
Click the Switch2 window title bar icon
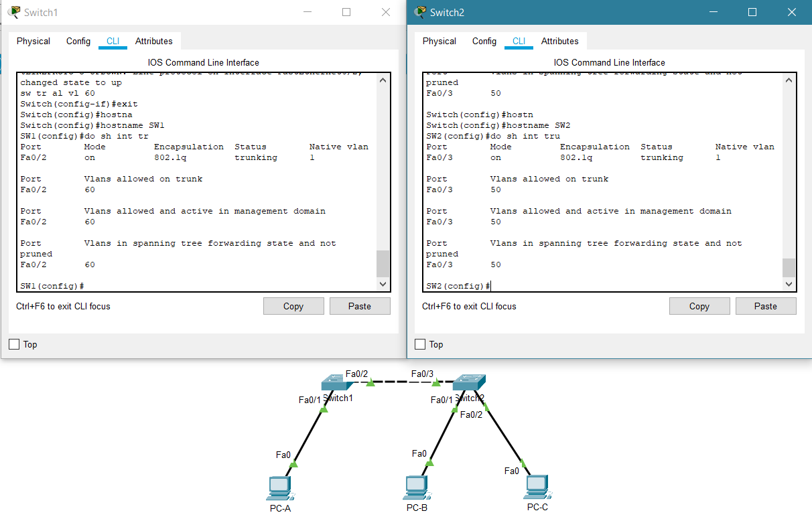click(x=420, y=12)
